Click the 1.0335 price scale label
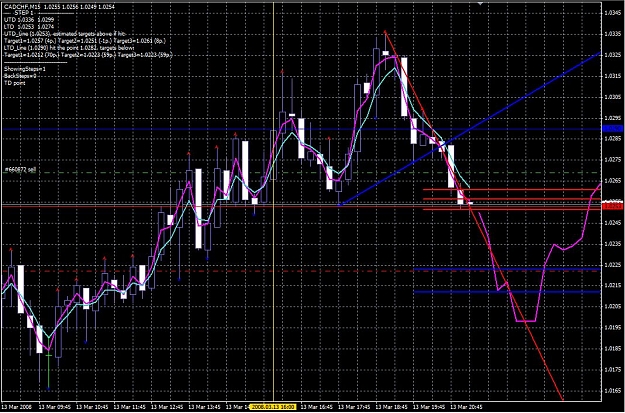 tap(613, 34)
